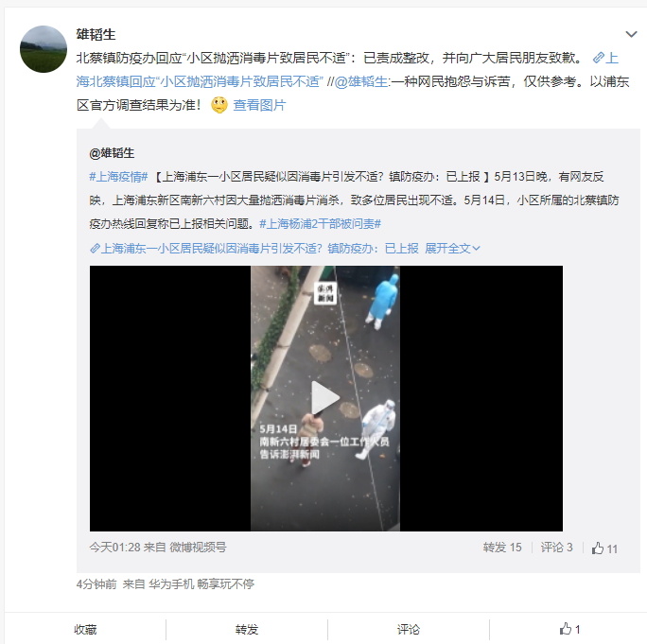
Task: Click 转发 in the bottom action bar
Action: (x=247, y=629)
